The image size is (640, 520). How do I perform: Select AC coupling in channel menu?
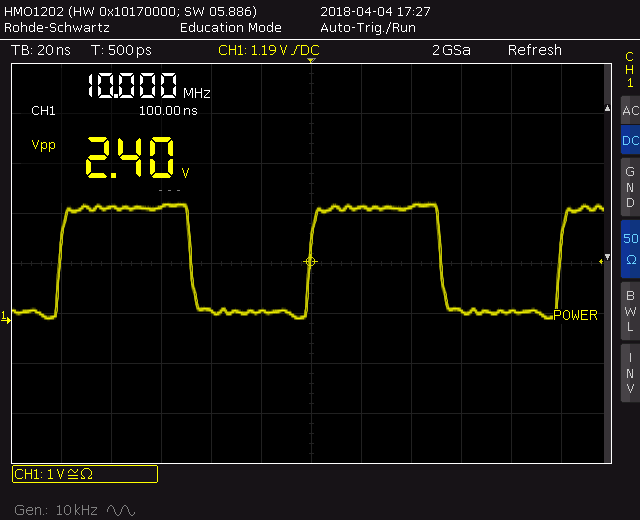tap(630, 110)
